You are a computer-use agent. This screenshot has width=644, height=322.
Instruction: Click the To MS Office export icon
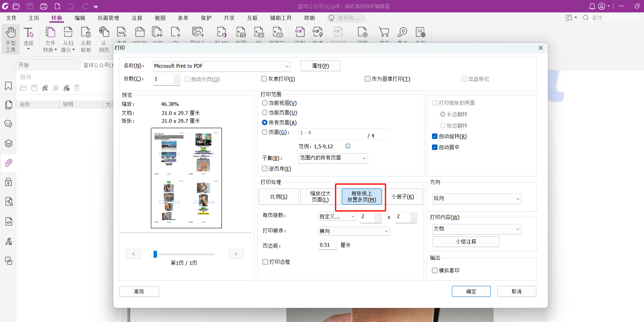222,33
